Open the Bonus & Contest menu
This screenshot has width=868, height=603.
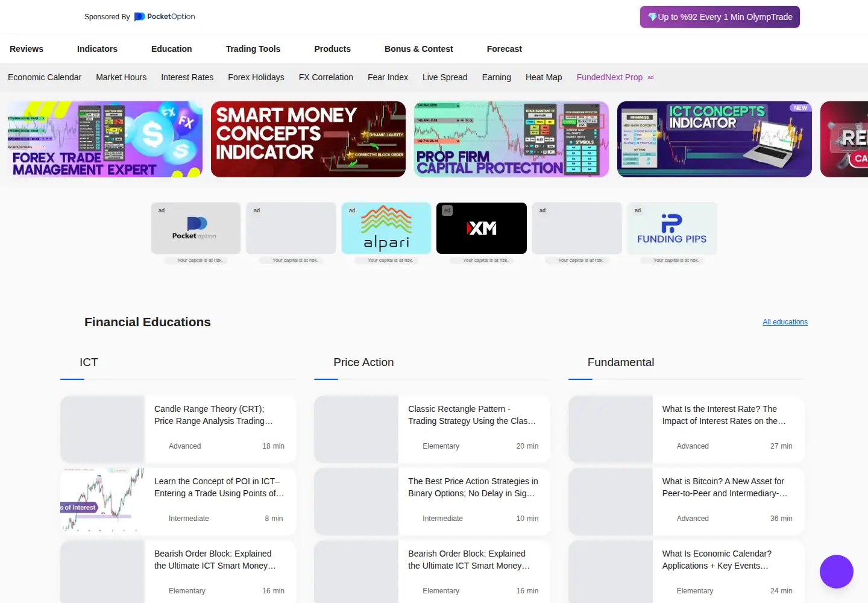419,49
